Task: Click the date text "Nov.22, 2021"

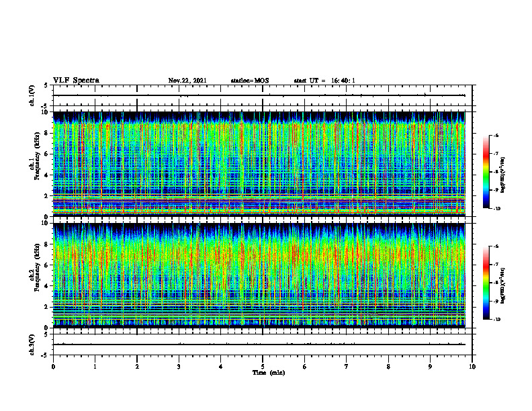Action: point(187,81)
